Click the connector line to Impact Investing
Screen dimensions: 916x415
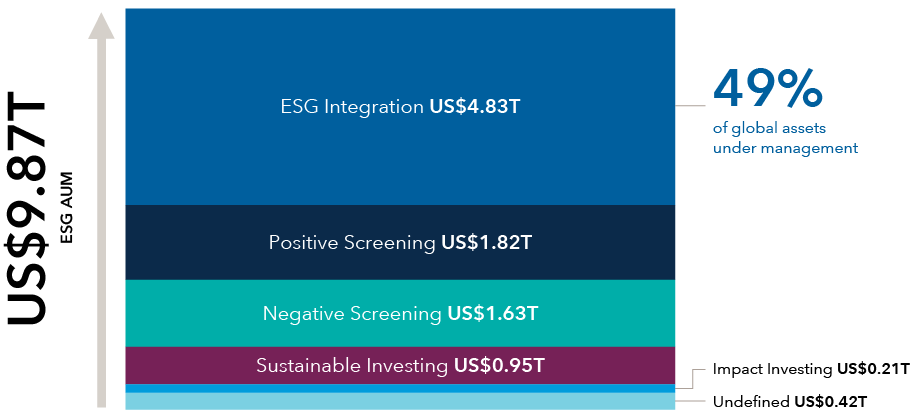[x=691, y=379]
